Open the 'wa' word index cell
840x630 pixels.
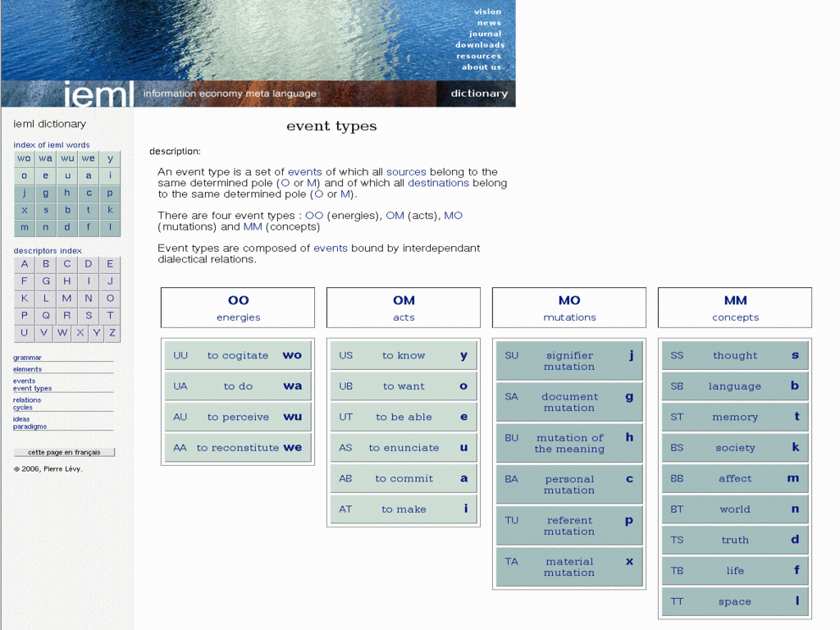(x=46, y=158)
